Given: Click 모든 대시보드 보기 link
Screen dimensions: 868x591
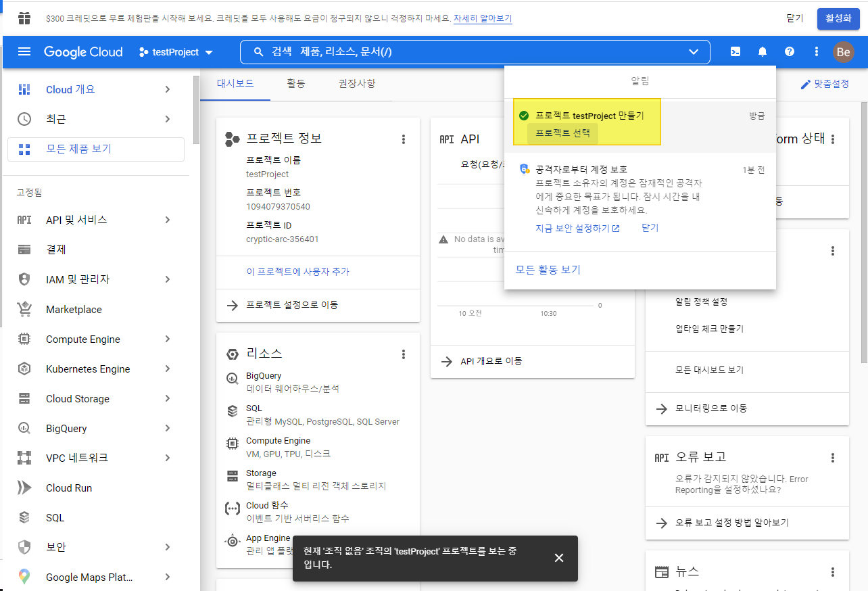Looking at the screenshot, I should pos(709,371).
